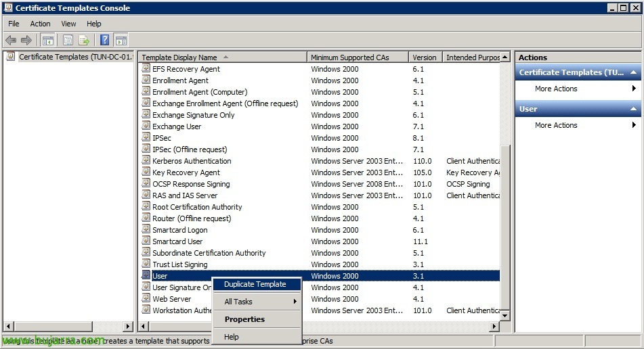Click the console icon in the title bar
The image size is (644, 349).
8,7
